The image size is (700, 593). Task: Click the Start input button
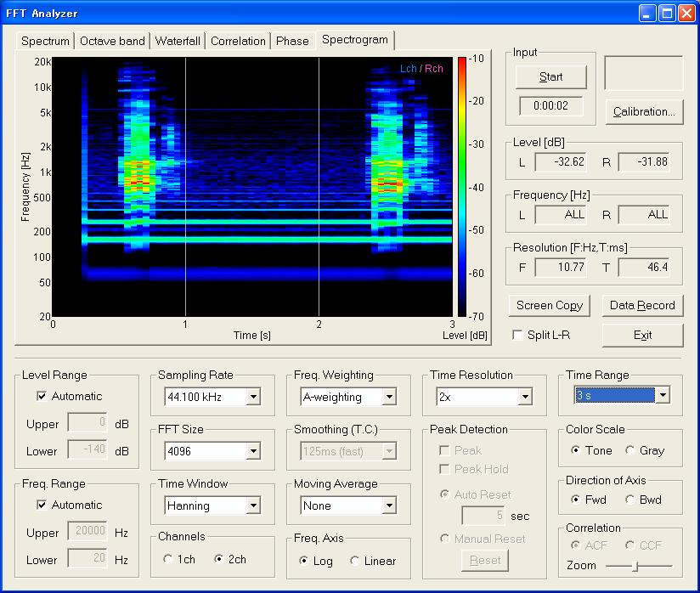pyautogui.click(x=550, y=76)
